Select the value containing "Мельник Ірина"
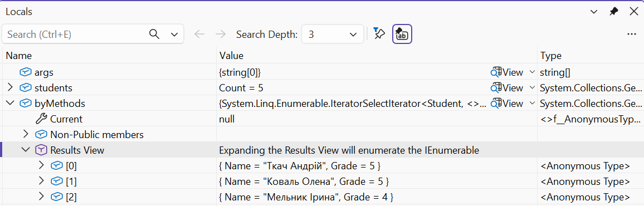Screen dimensions: 644x206 (x=306, y=197)
